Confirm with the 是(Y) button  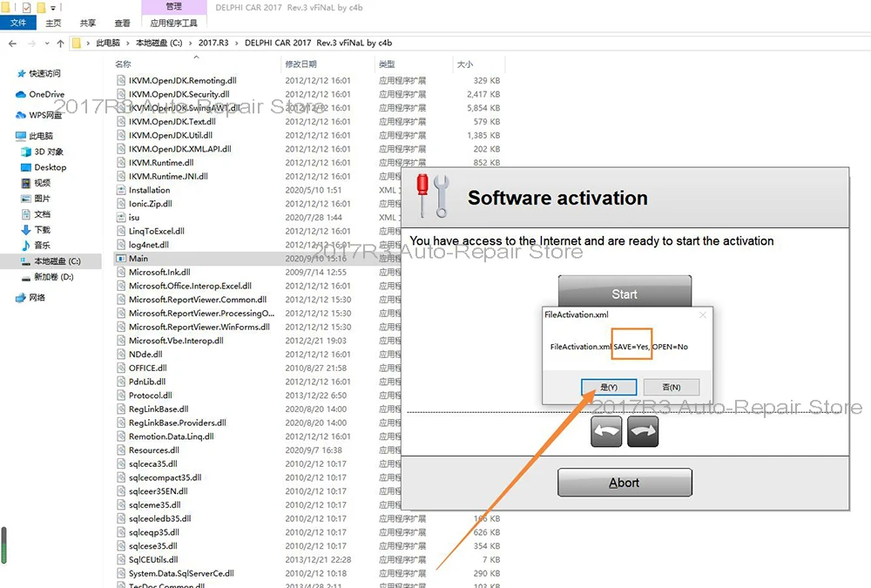coord(609,387)
